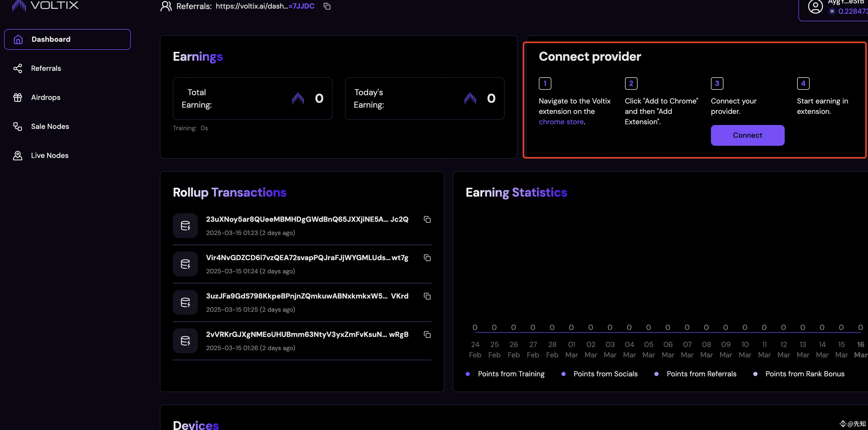Viewport: 868px width, 430px height.
Task: Select the home icon beside Dashboard
Action: [x=18, y=39]
